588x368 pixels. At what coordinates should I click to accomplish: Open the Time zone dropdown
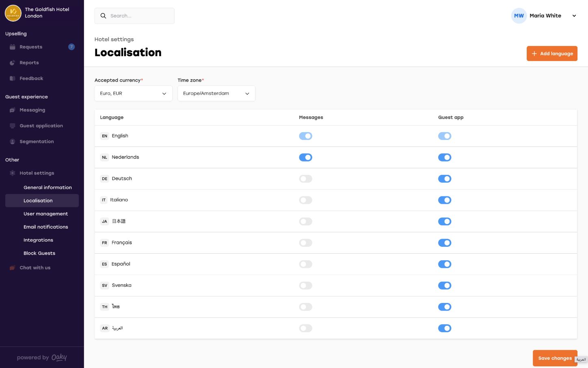[x=216, y=94]
